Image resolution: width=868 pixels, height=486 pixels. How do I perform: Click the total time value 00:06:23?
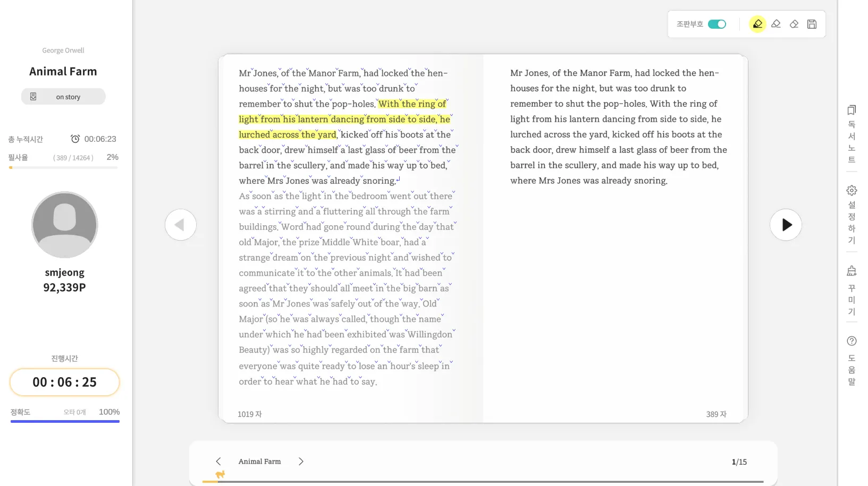pyautogui.click(x=100, y=139)
